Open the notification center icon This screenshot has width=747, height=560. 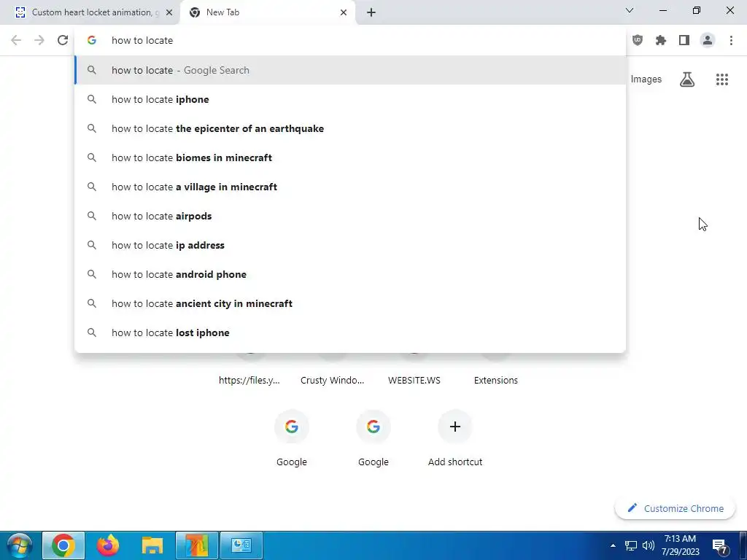click(720, 545)
